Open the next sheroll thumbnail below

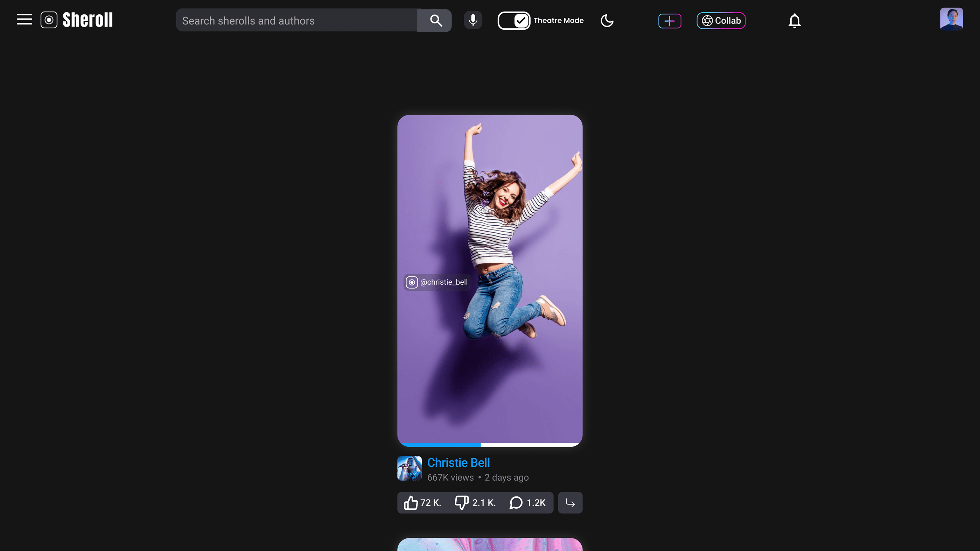coord(490,544)
